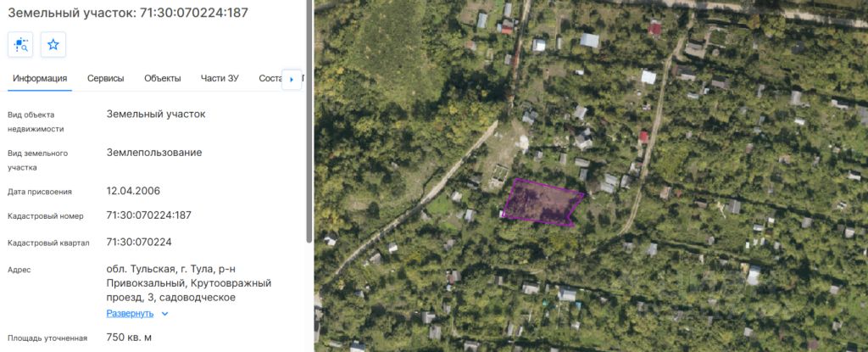Screen dimensions: 868x352
Task: Click cadastral quarter value 71:30:070224
Action: 139,243
